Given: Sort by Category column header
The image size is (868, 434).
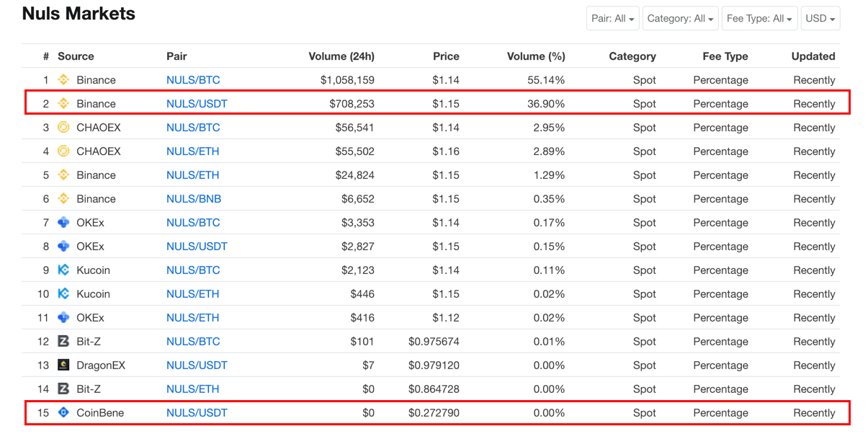Looking at the screenshot, I should coord(632,56).
